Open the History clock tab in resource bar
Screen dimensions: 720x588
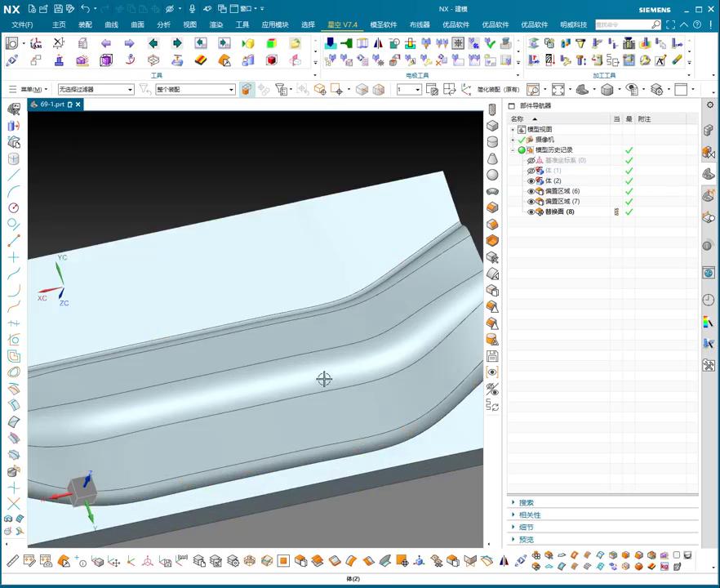pyautogui.click(x=708, y=301)
